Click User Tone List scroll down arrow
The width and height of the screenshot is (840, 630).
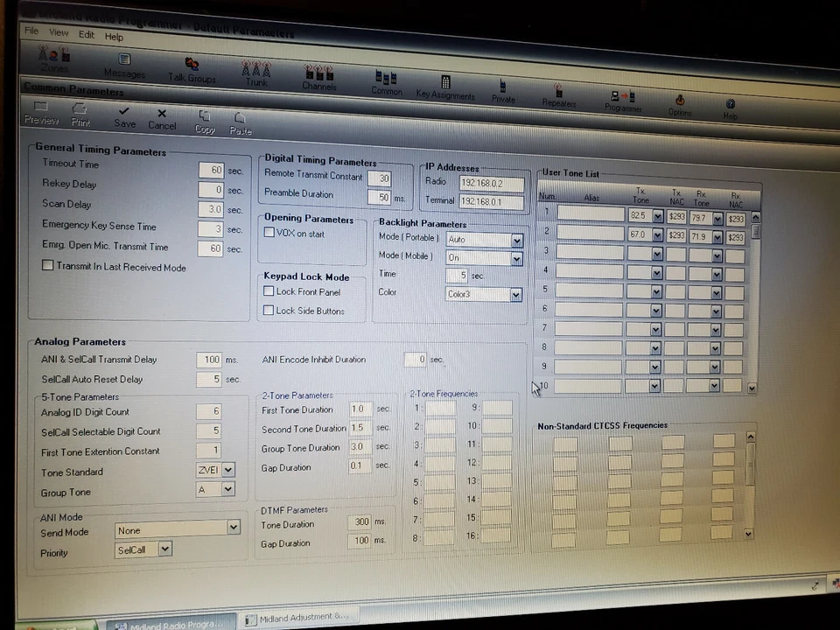click(752, 388)
